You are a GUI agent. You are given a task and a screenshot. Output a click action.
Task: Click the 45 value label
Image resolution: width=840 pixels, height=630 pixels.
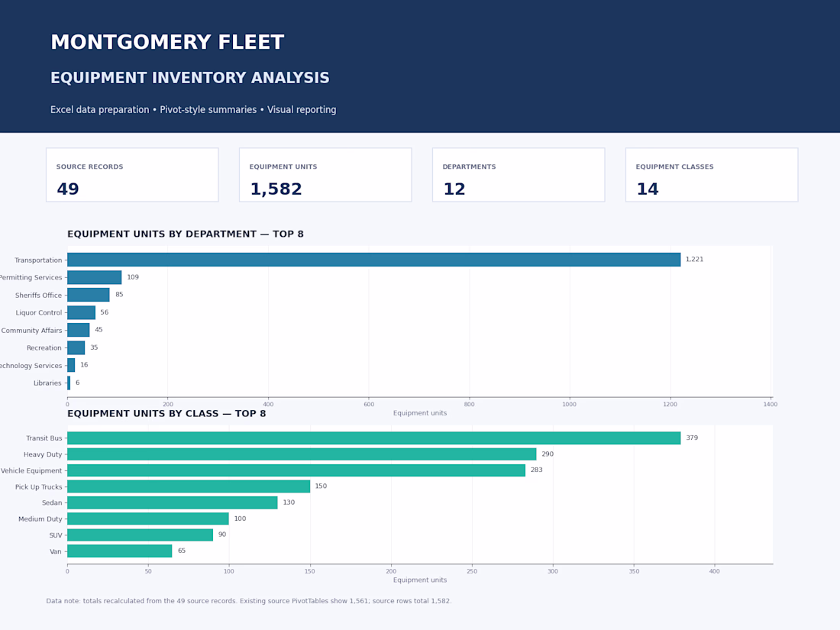point(99,330)
